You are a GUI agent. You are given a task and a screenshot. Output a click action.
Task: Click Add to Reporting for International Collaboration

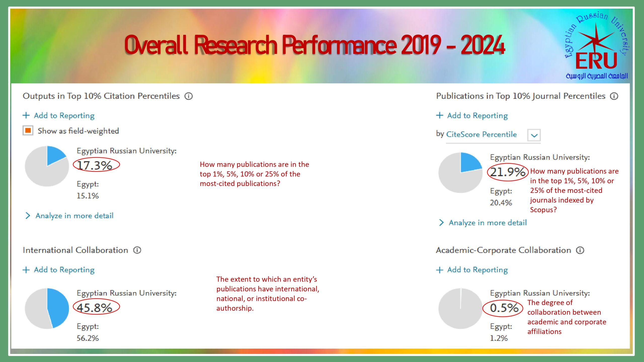(64, 270)
